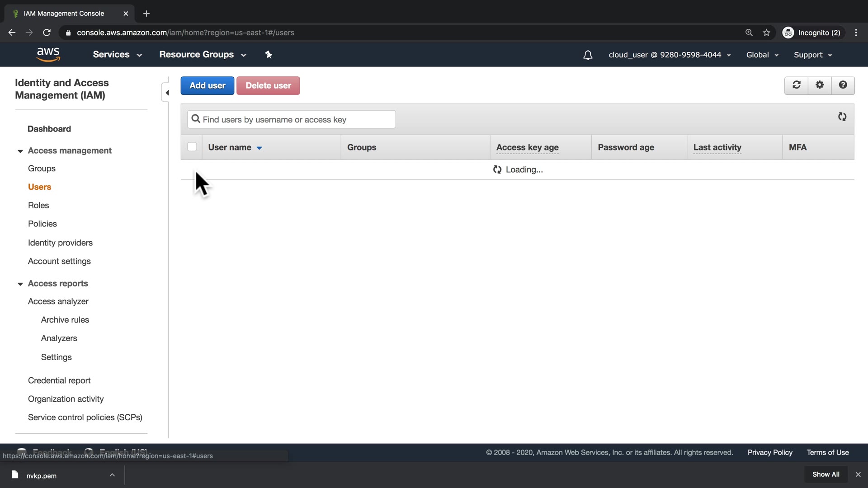Toggle the select all users checkbox
Image resolution: width=868 pixels, height=488 pixels.
point(192,147)
